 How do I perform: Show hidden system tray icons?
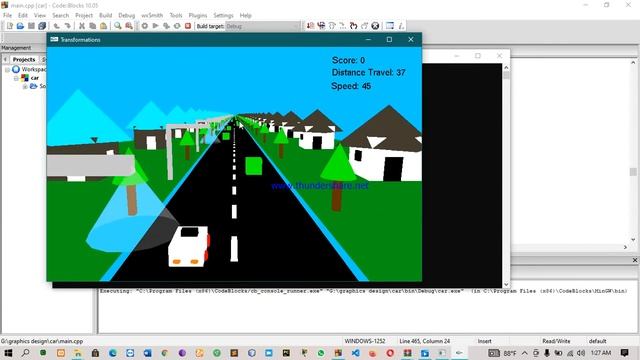click(524, 353)
